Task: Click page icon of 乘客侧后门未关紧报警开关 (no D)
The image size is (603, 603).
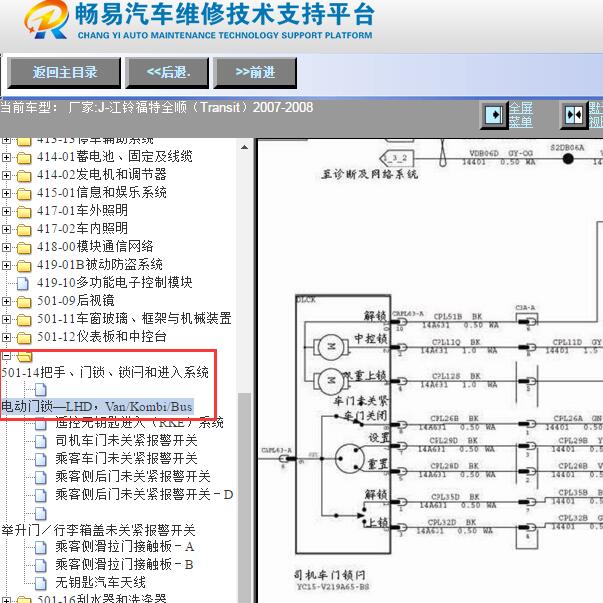Action: pyautogui.click(x=41, y=477)
